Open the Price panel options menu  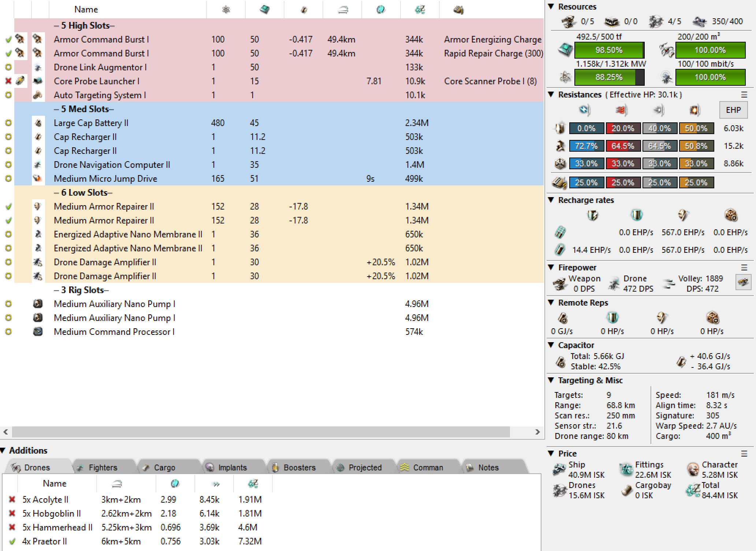744,454
